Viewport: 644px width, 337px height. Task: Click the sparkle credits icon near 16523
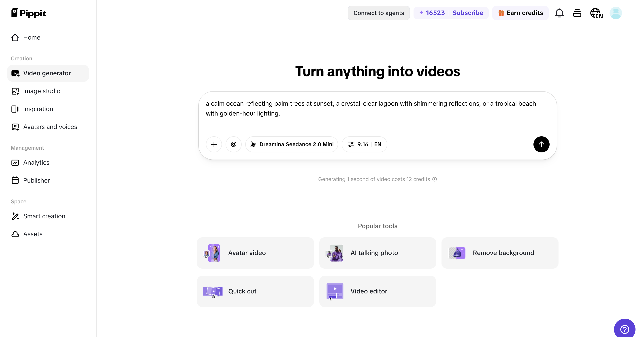coord(422,13)
